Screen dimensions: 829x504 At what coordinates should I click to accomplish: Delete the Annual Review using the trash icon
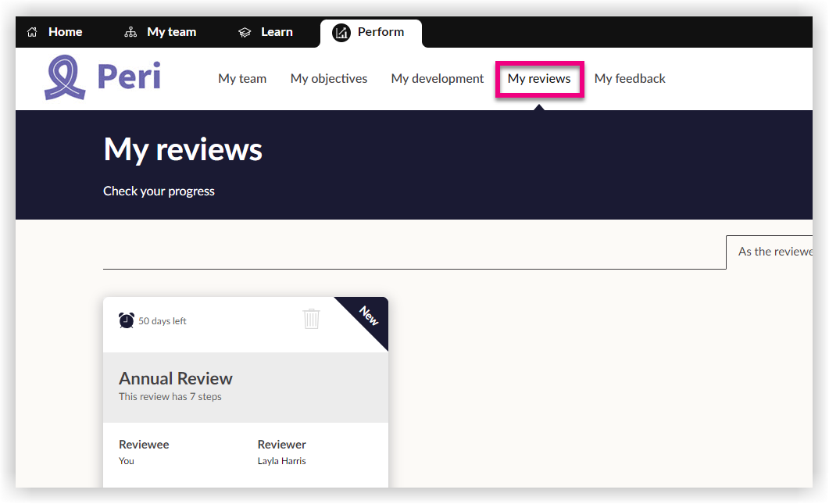[311, 319]
